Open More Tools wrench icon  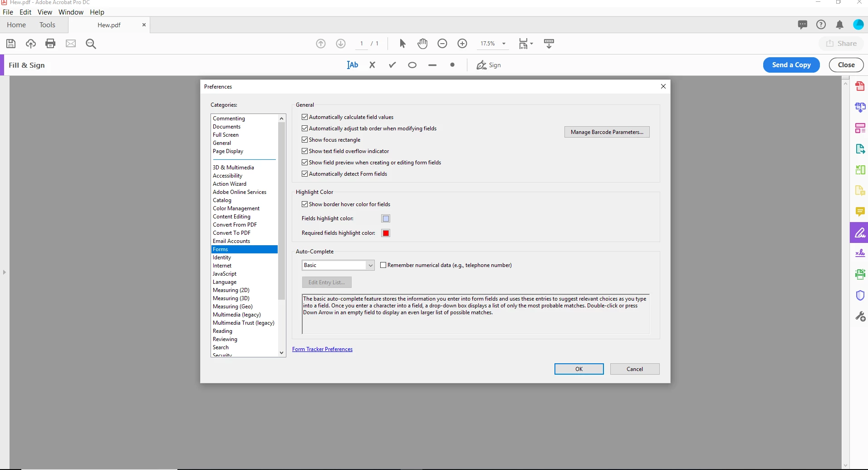point(860,317)
